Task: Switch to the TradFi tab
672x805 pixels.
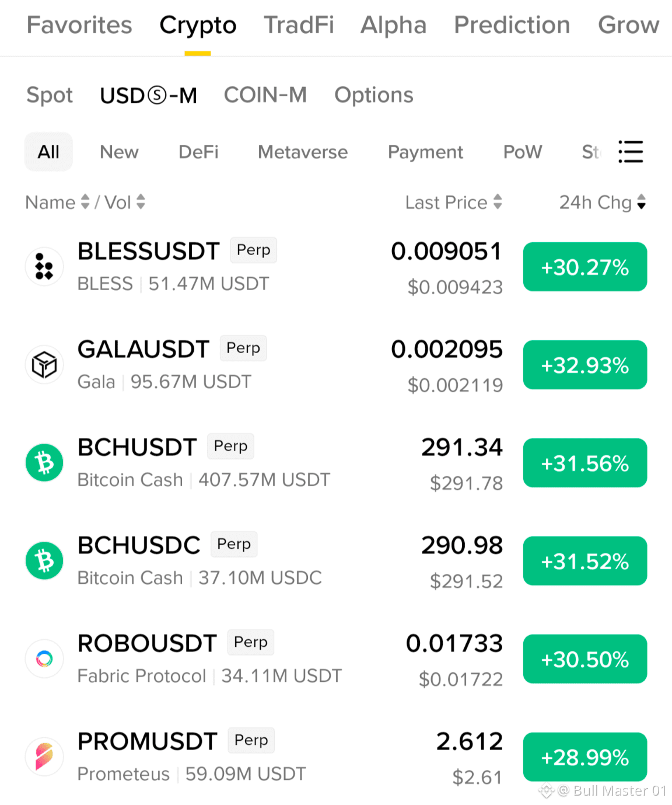Action: [x=299, y=25]
